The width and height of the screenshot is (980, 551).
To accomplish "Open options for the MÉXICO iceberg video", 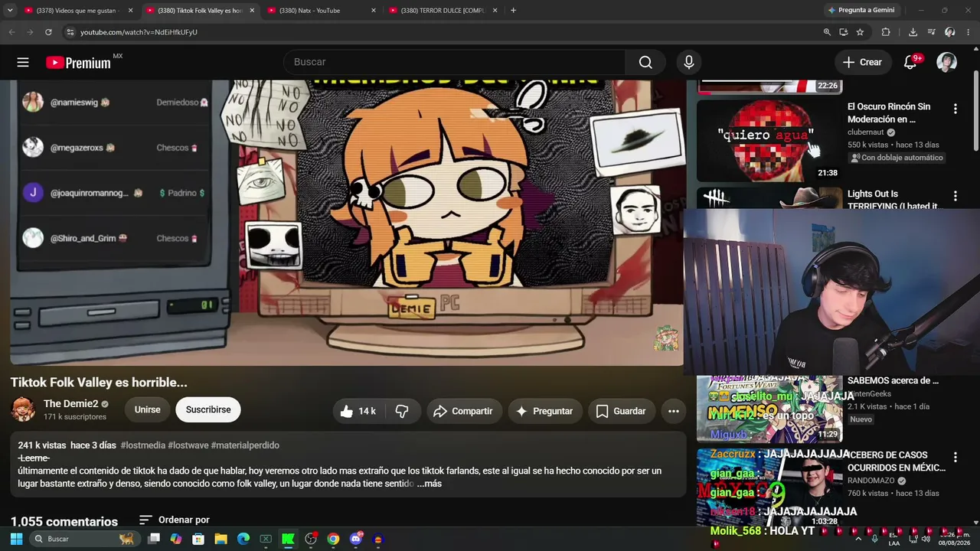I will [x=955, y=458].
